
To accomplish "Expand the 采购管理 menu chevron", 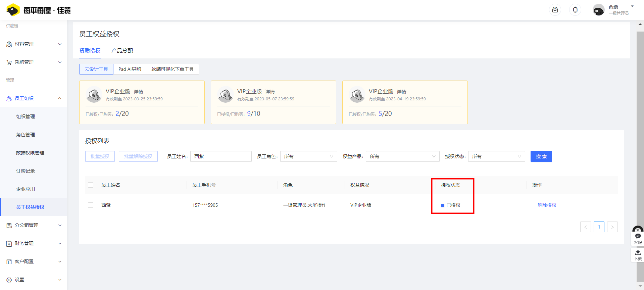I will click(x=60, y=62).
